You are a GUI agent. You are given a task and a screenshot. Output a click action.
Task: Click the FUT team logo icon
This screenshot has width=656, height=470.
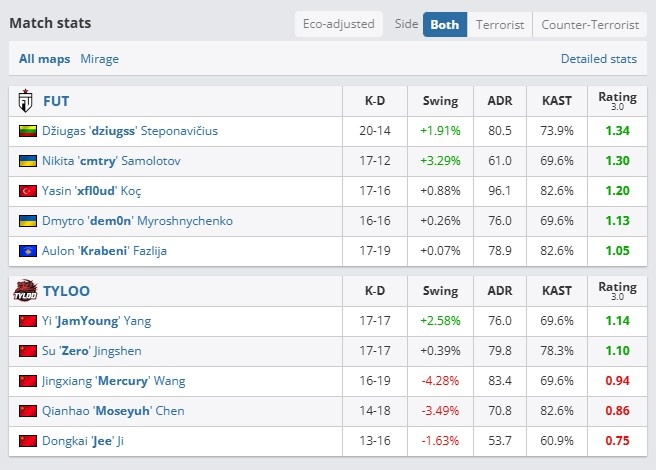(26, 101)
